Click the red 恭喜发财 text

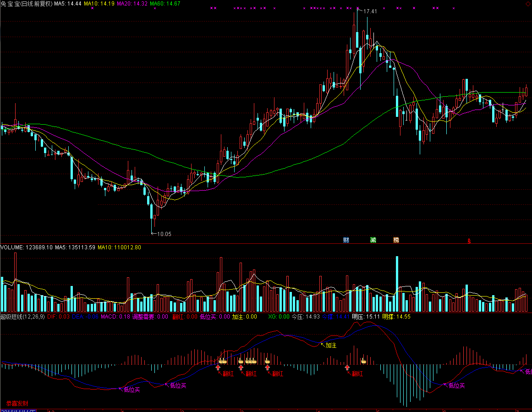tap(17, 403)
